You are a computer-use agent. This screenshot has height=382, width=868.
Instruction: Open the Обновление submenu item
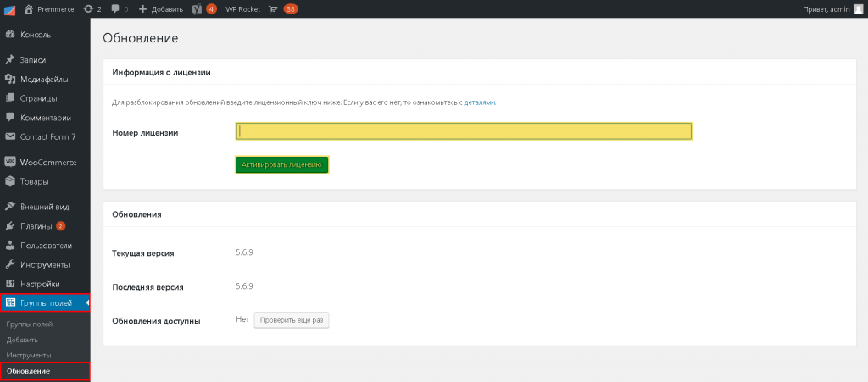[x=28, y=371]
